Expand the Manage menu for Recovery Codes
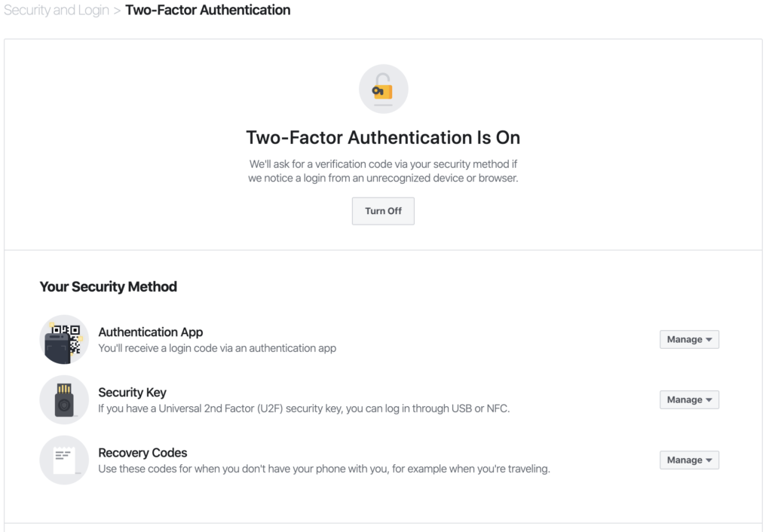Image resolution: width=772 pixels, height=532 pixels. pyautogui.click(x=689, y=460)
